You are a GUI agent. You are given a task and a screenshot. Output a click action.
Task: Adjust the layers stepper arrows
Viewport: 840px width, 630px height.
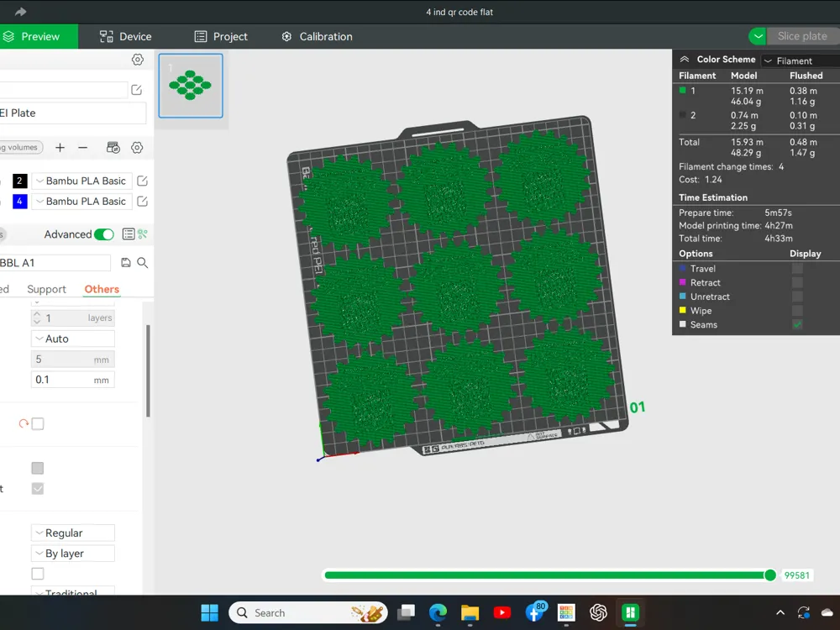(x=37, y=318)
